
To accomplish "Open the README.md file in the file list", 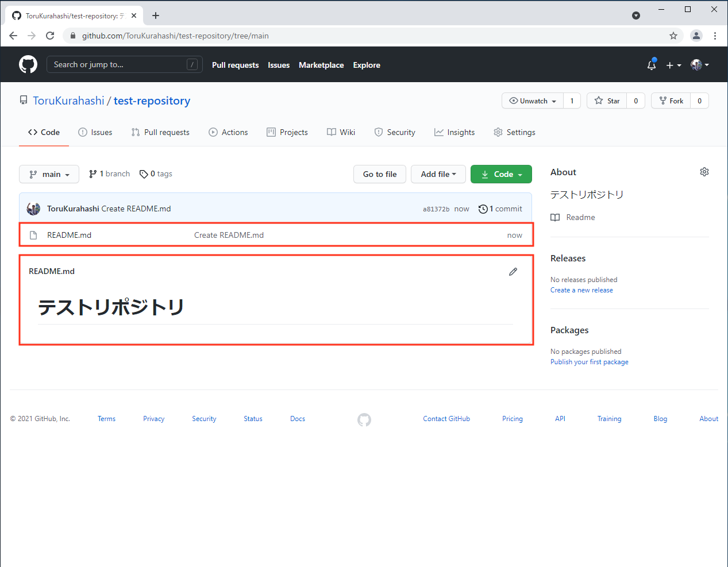I will point(69,235).
